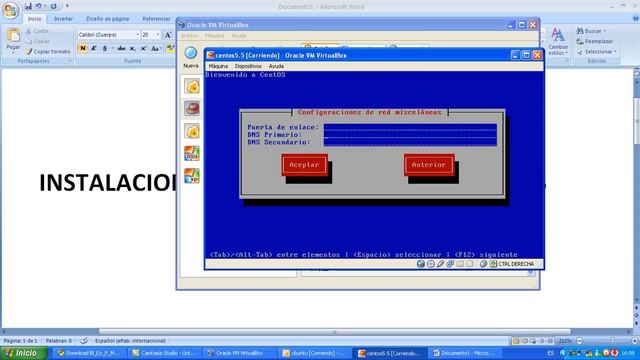Image resolution: width=640 pixels, height=360 pixels.
Task: Expand the Portapapeles dialog launcher
Action: pos(70,61)
